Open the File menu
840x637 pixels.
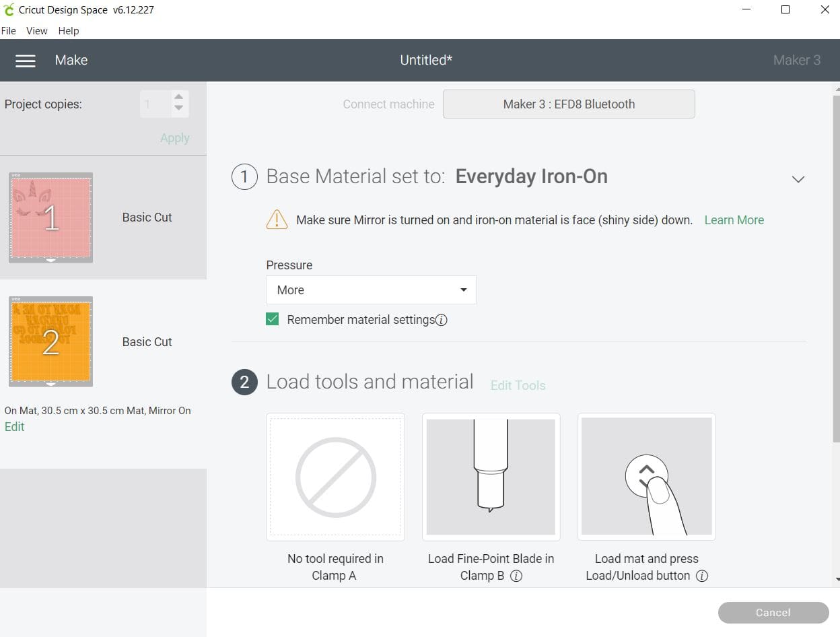(9, 31)
